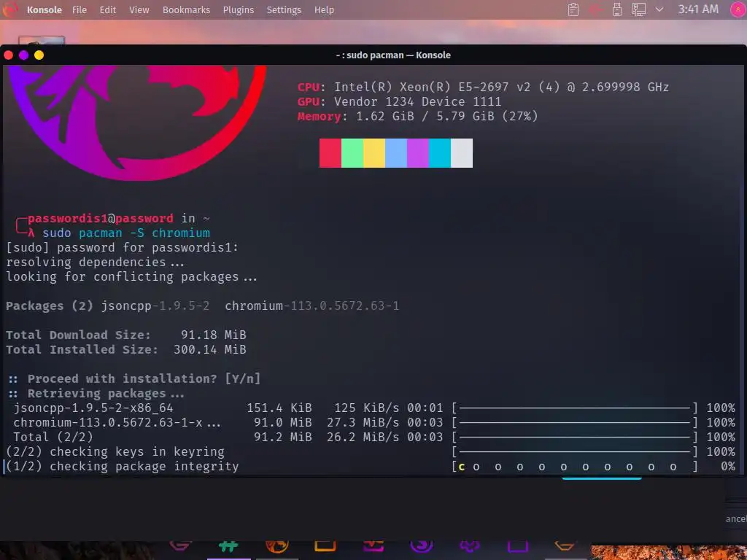This screenshot has height=560, width=747.
Task: Expand the hidden system tray chevron
Action: [659, 9]
